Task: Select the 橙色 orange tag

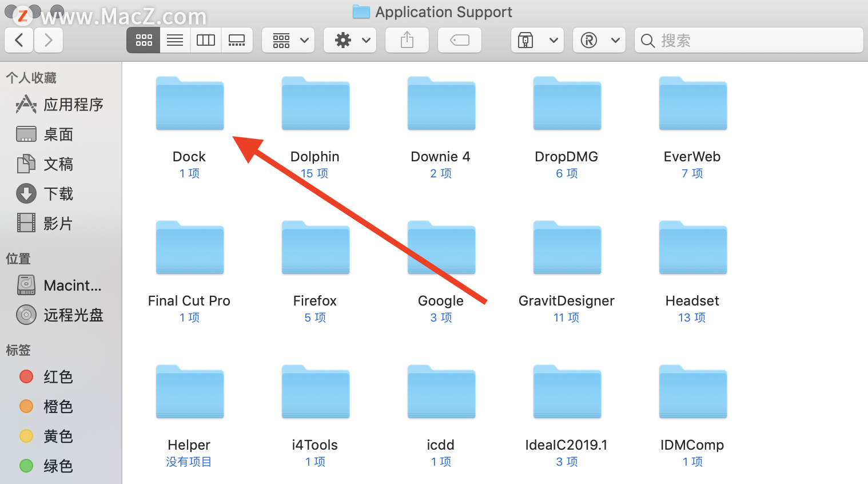Action: coord(61,406)
